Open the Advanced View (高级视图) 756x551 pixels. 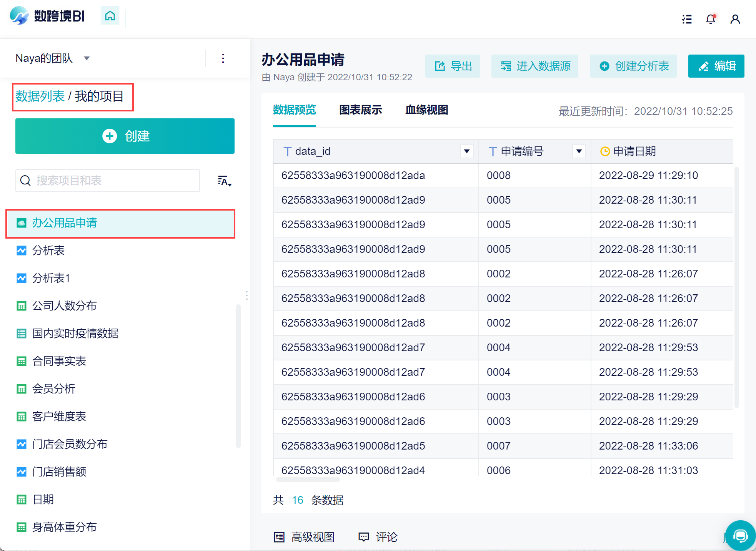click(304, 537)
